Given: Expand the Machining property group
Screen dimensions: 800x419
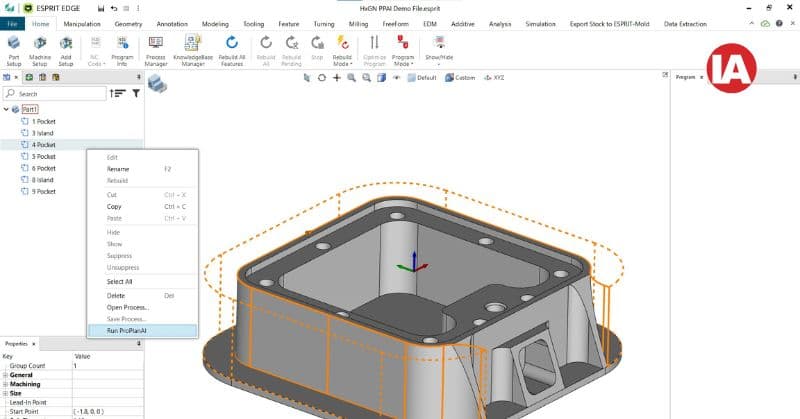Looking at the screenshot, I should [x=6, y=384].
